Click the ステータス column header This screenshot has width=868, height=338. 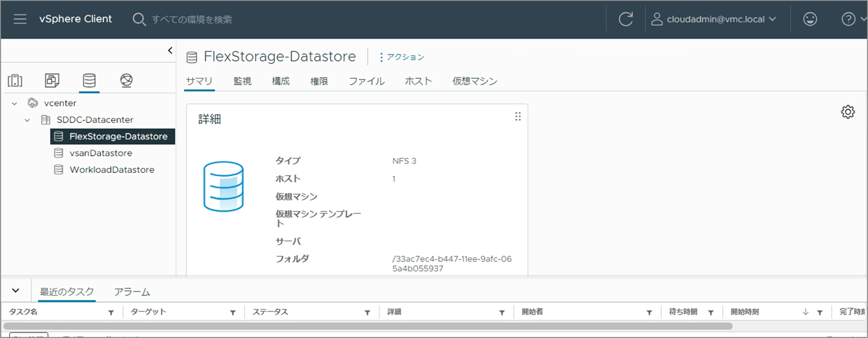pos(270,312)
